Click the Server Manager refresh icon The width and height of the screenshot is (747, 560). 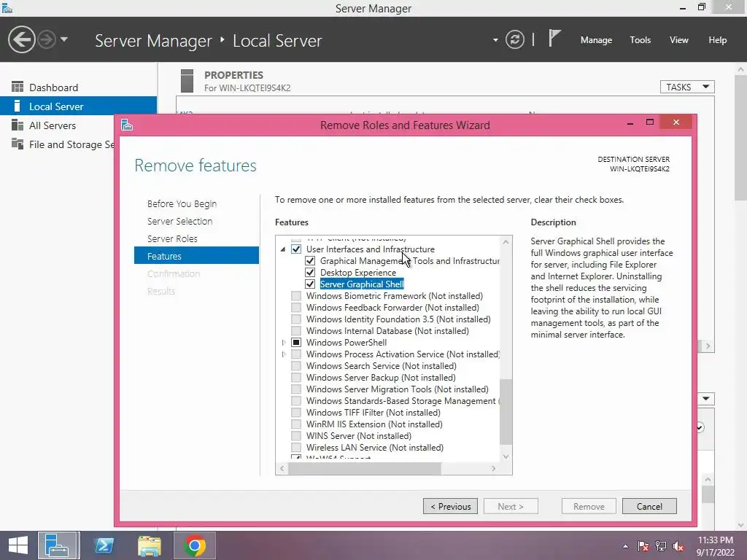(514, 39)
